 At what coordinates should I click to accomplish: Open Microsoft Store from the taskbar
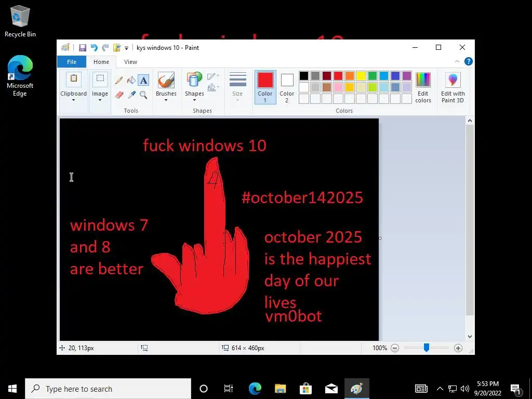point(305,389)
